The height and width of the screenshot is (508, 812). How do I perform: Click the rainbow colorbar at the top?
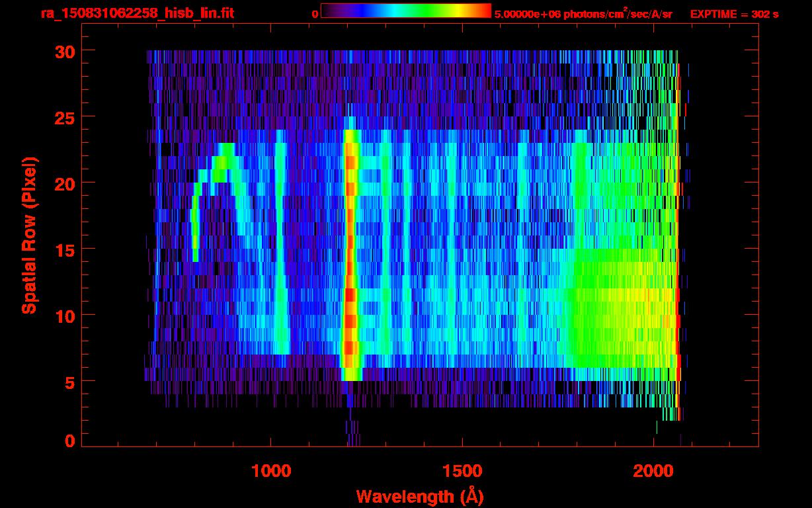(406, 11)
